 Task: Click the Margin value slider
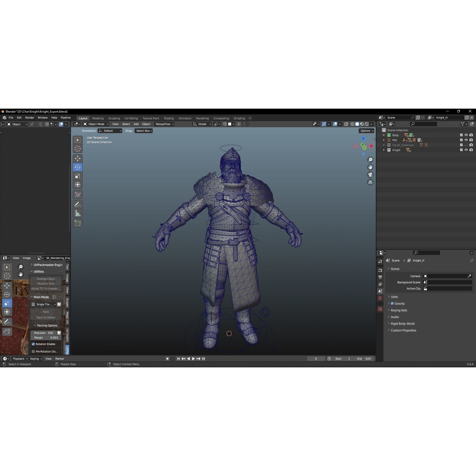coord(46,338)
